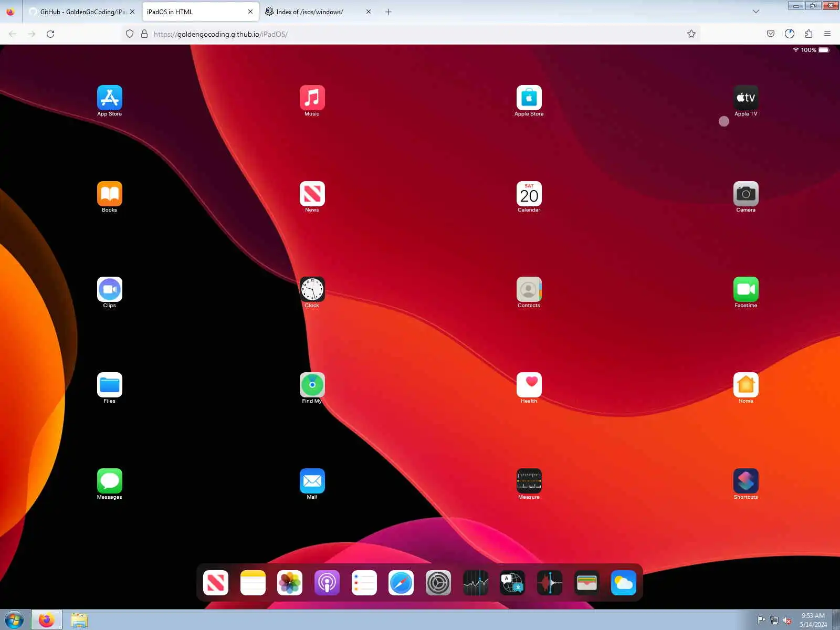840x630 pixels.
Task: Tap the News icon in the dock
Action: coord(216,583)
